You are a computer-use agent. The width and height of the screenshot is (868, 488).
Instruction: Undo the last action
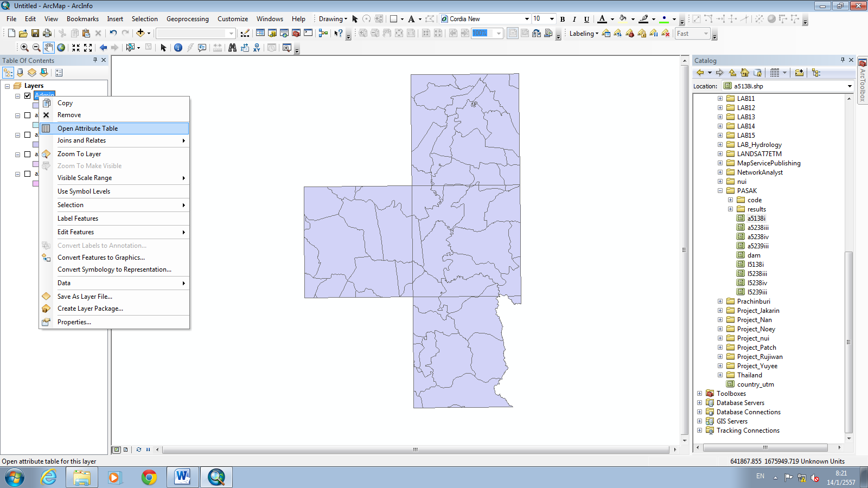click(113, 34)
